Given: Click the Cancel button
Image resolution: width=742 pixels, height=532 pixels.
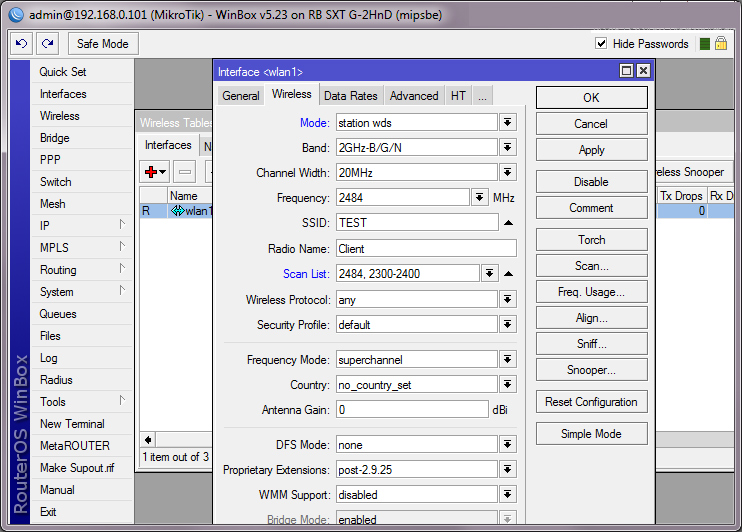Looking at the screenshot, I should point(592,124).
